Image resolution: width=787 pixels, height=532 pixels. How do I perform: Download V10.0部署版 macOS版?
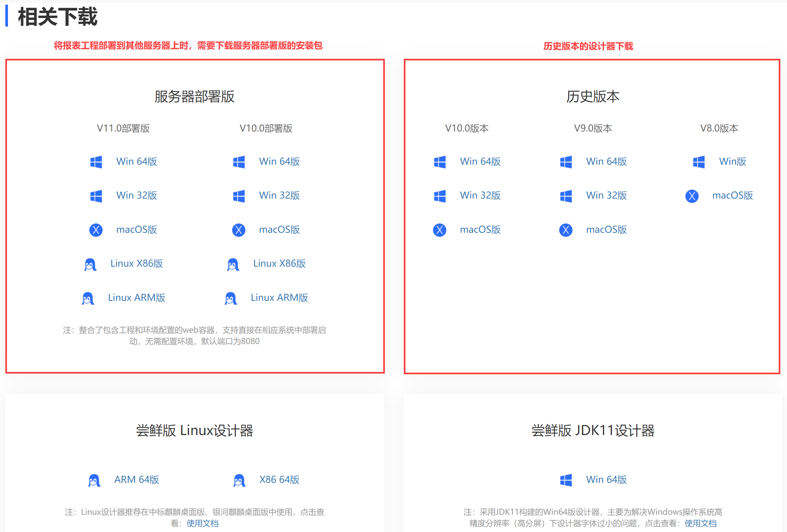coord(279,229)
